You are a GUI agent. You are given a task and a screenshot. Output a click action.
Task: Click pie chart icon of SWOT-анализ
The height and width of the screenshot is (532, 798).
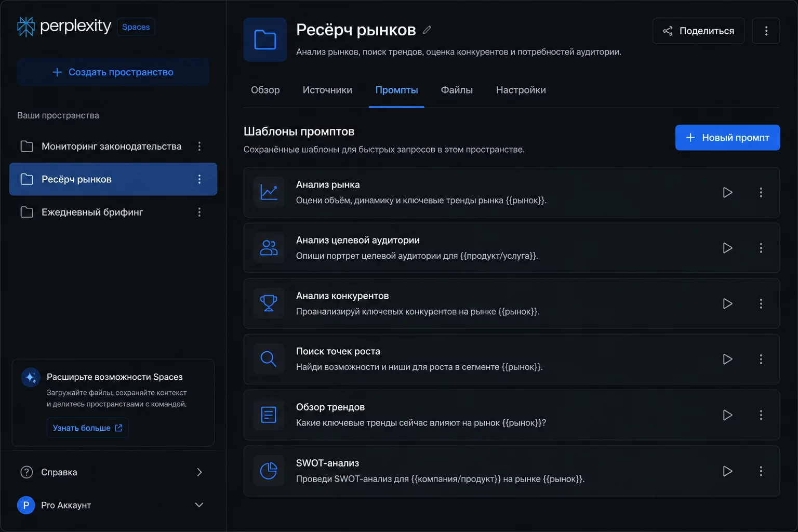(x=269, y=471)
